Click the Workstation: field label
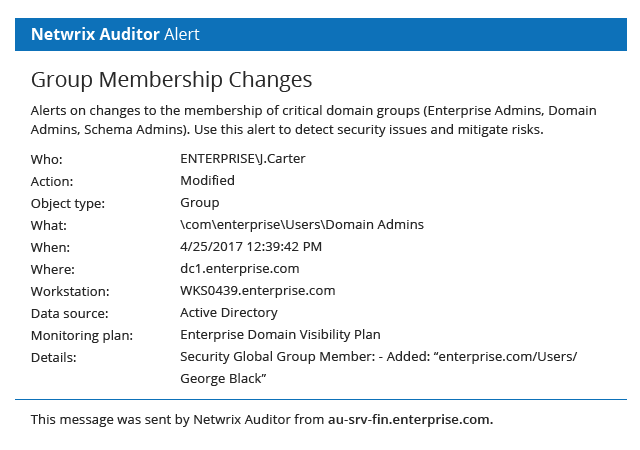640x450 pixels. (x=69, y=292)
